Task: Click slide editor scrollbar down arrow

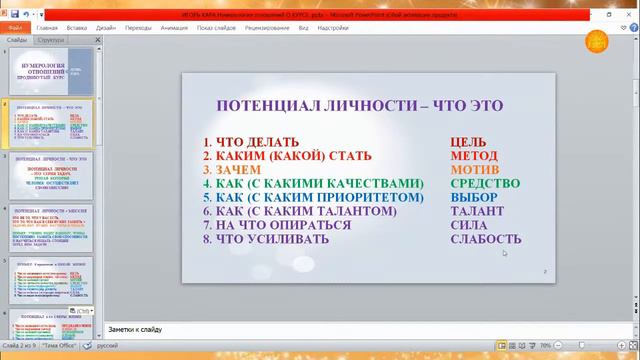Action: (x=636, y=297)
